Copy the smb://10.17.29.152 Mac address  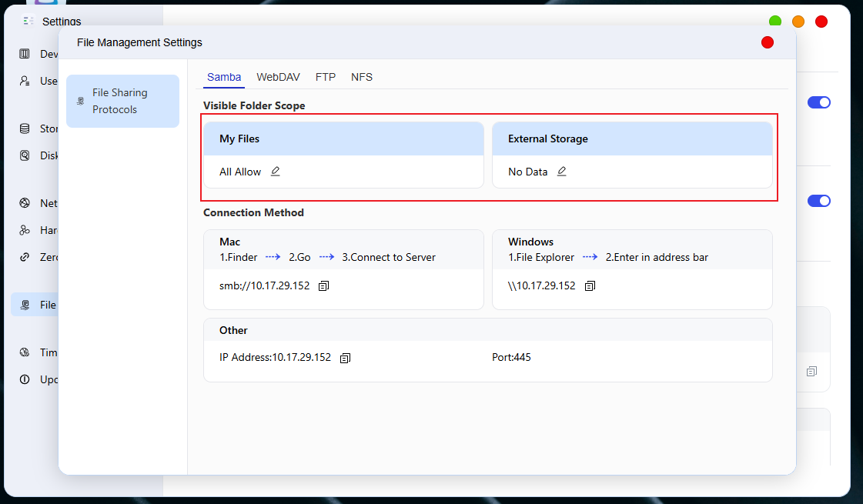pos(323,285)
